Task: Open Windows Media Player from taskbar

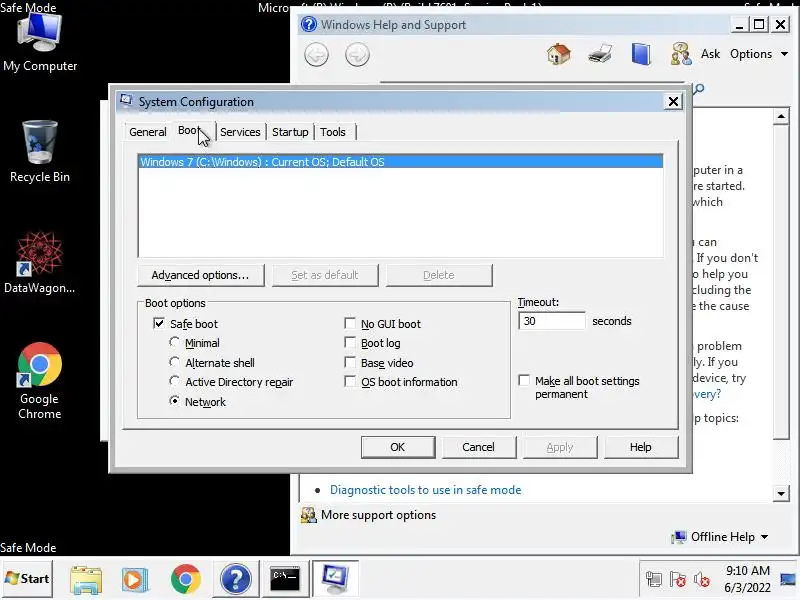Action: click(135, 580)
